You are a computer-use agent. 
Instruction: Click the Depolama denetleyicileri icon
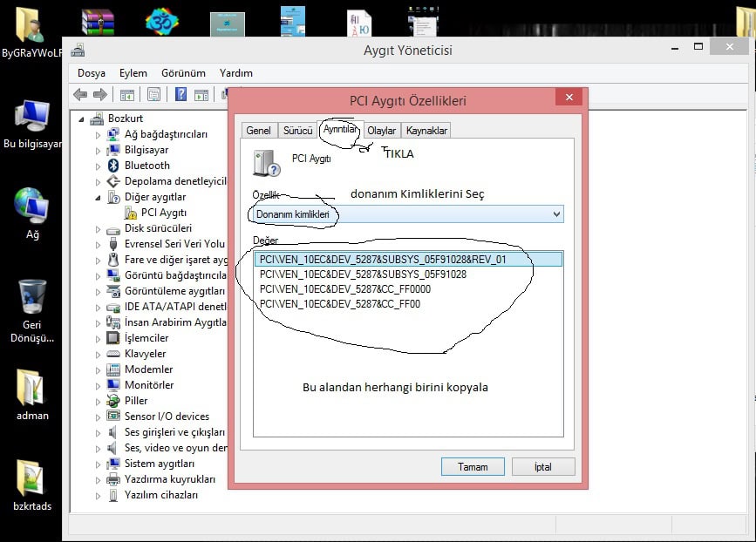[112, 181]
